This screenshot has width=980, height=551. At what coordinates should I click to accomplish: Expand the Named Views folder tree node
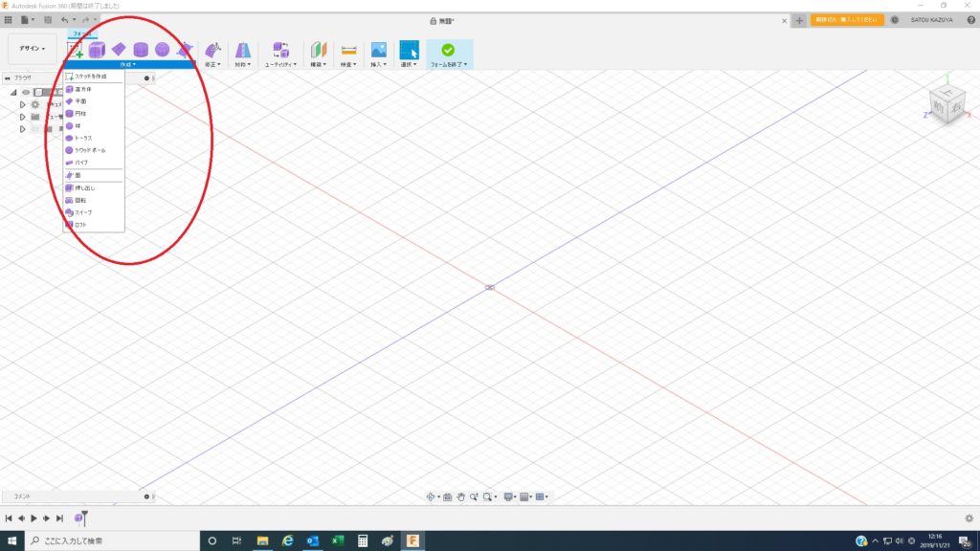[22, 117]
